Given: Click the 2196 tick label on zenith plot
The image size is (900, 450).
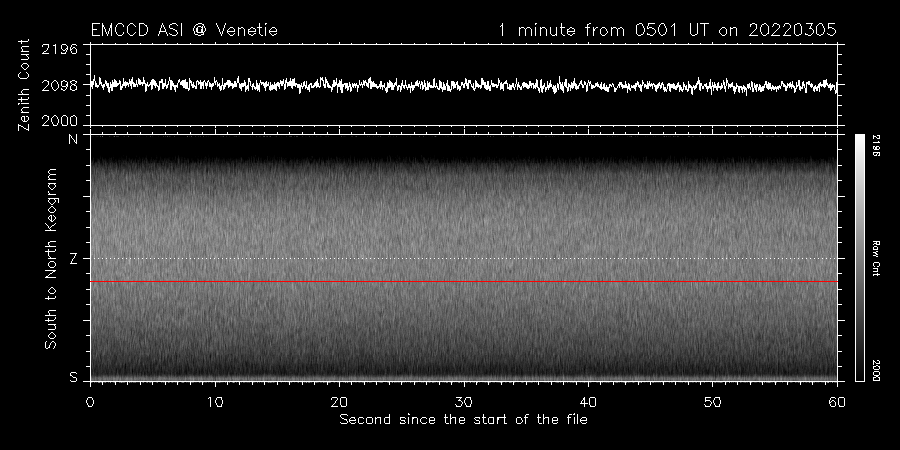Looking at the screenshot, I should coord(60,49).
